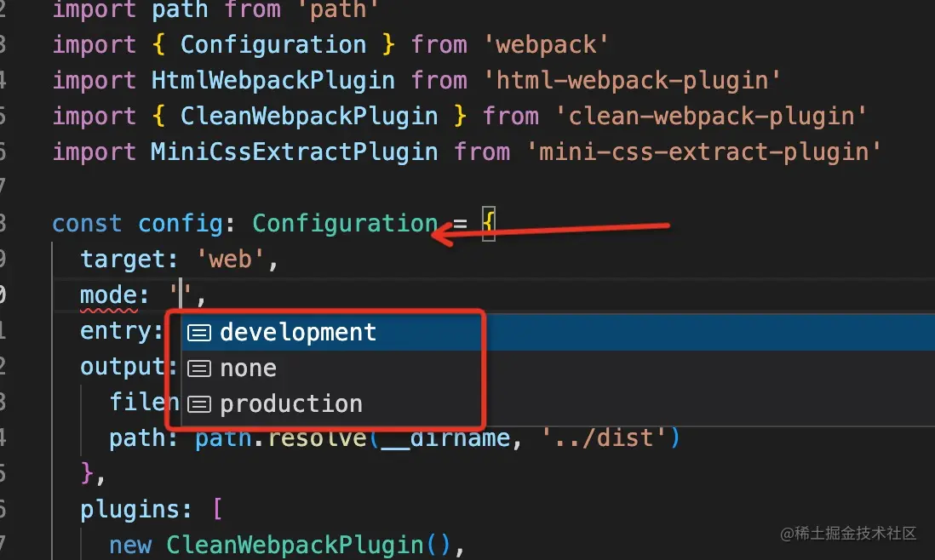935x560 pixels.
Task: Click the 'path' property key in output
Action: pyautogui.click(x=137, y=438)
